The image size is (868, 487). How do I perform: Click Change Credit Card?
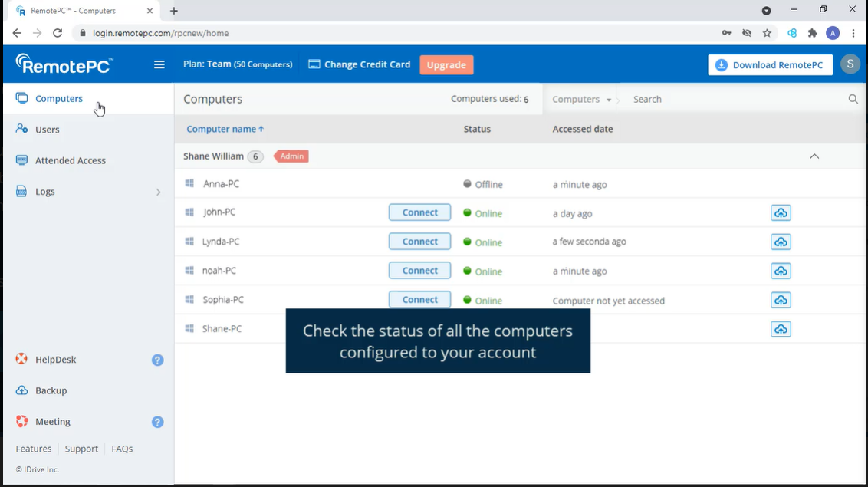pyautogui.click(x=360, y=64)
